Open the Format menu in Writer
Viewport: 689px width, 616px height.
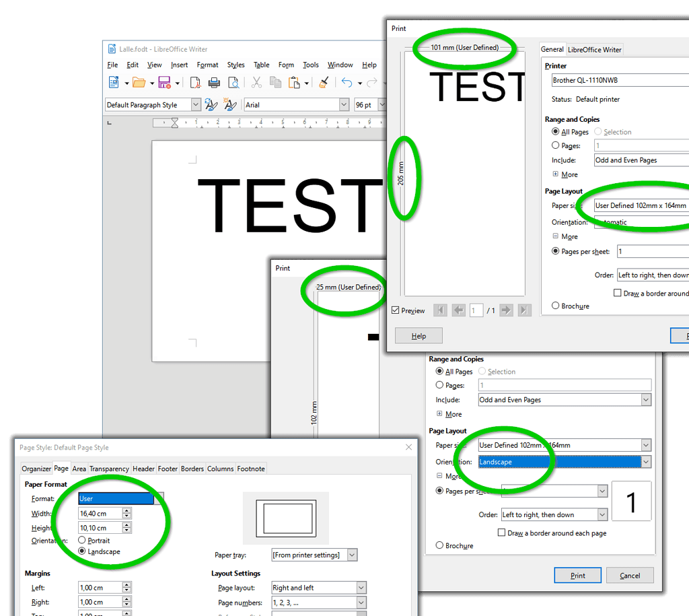point(207,65)
